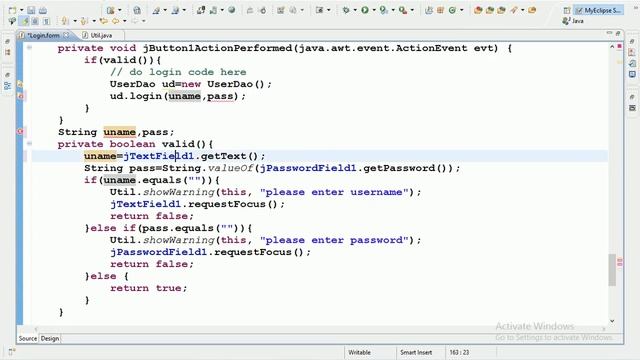Viewport: 640px width, 360px height.
Task: Click the New file toolbar icon
Action: click(13, 10)
